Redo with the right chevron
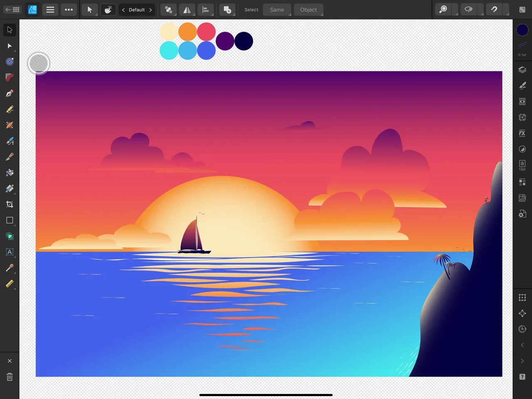This screenshot has height=399, width=532. (522, 361)
